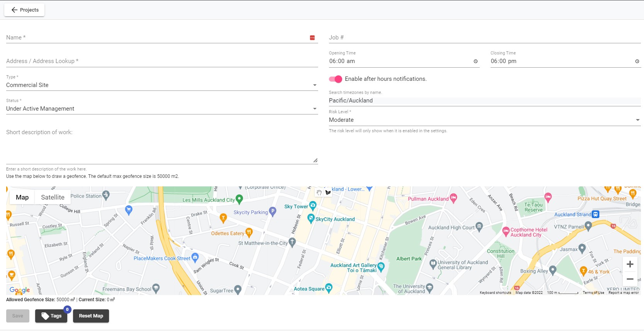Click the PlaceMakers Cook Street marker
Image resolution: width=644 pixels, height=331 pixels.
tap(195, 258)
